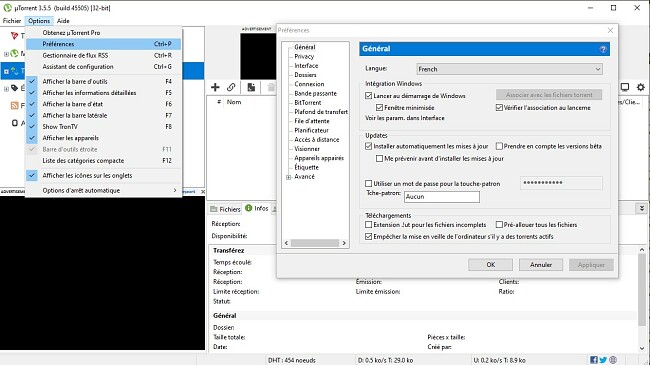Open the Langue French dropdown
Screen dimensions: 650x365
pyautogui.click(x=509, y=69)
